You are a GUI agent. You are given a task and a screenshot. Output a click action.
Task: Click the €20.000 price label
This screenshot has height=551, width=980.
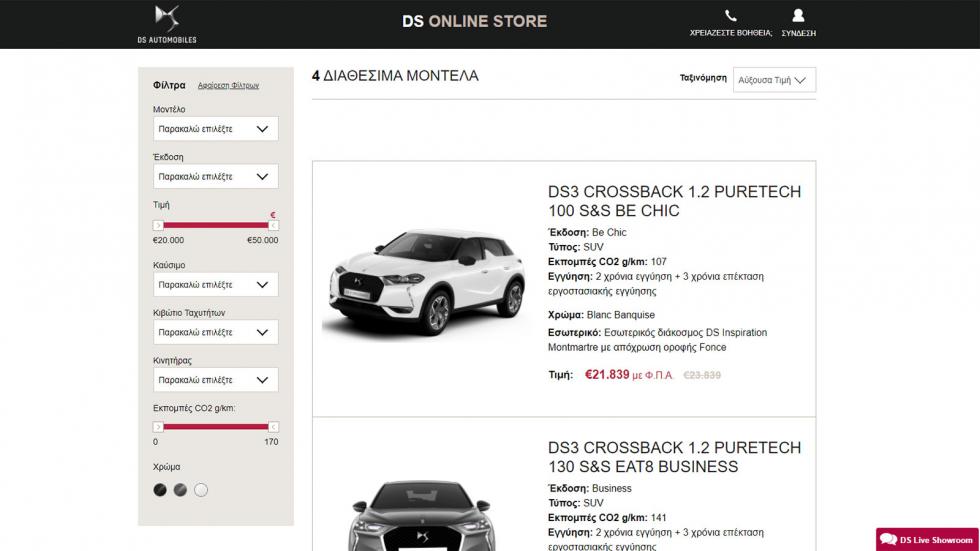tap(168, 241)
